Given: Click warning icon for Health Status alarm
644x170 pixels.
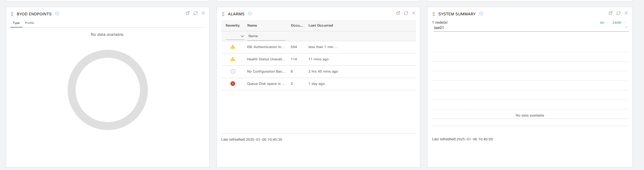Looking at the screenshot, I should 233,59.
